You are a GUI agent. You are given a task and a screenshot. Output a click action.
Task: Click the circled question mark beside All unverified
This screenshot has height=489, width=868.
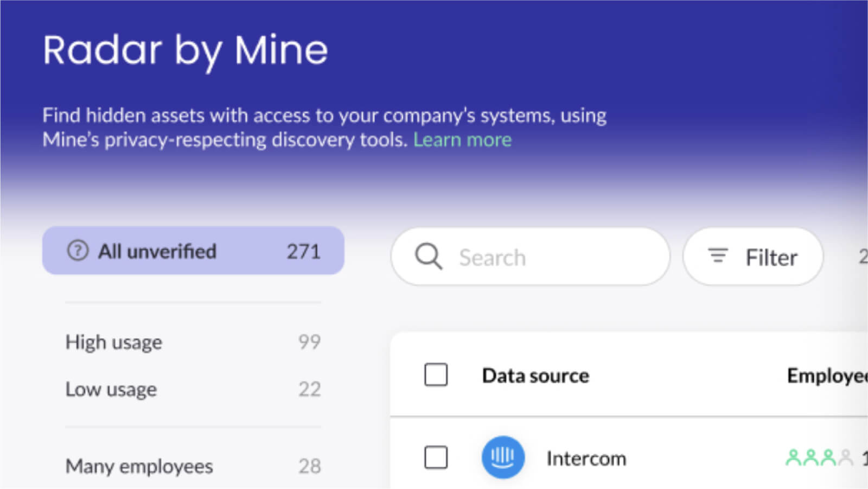pyautogui.click(x=79, y=250)
